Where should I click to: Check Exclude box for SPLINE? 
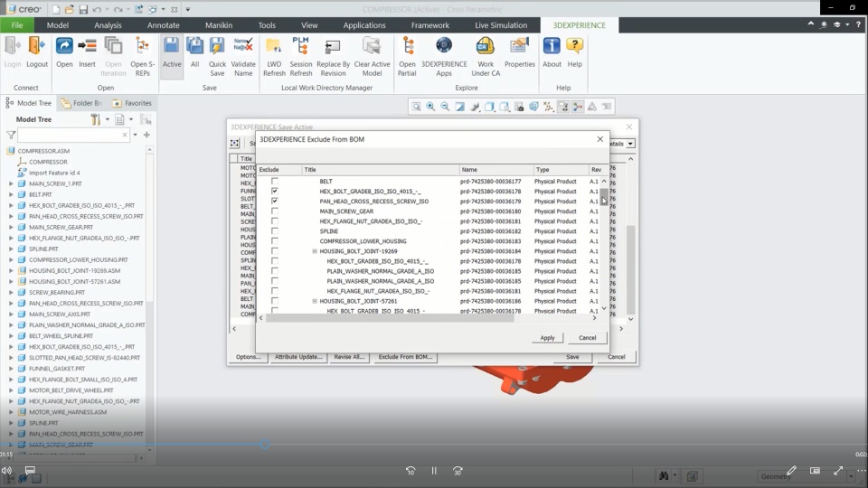coord(275,230)
